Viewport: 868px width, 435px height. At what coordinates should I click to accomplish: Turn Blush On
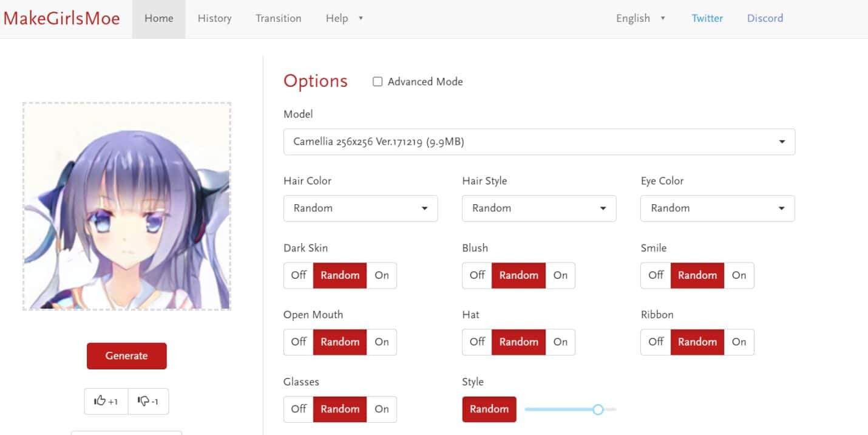point(560,275)
